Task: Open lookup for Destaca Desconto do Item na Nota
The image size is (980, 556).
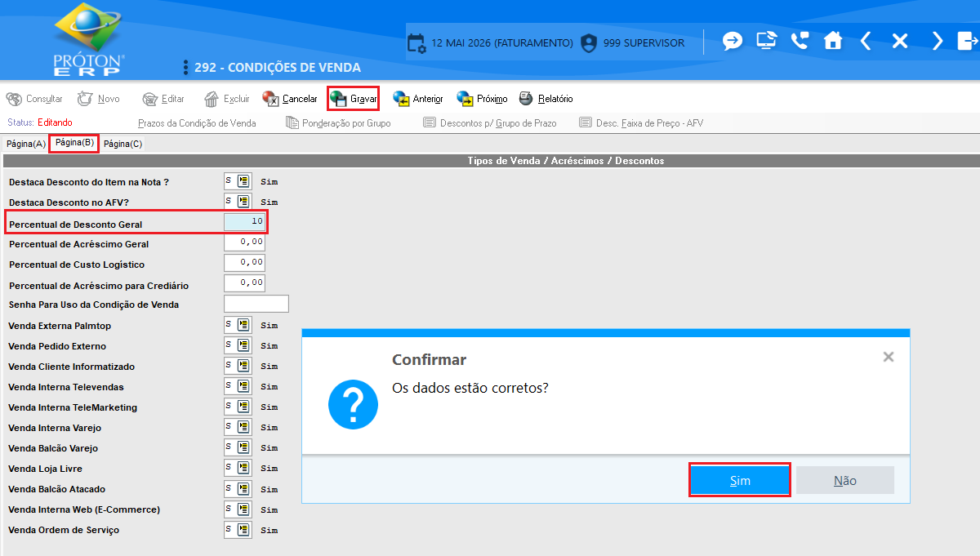Action: (243, 181)
